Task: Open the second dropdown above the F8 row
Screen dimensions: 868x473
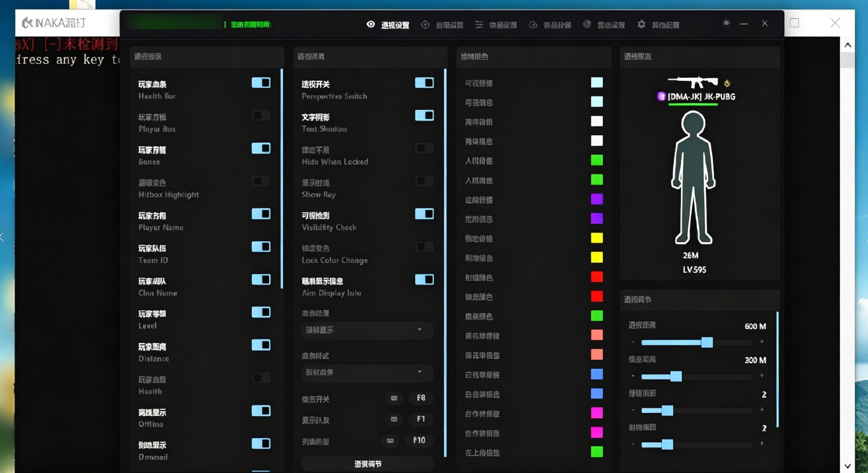Action: [367, 373]
